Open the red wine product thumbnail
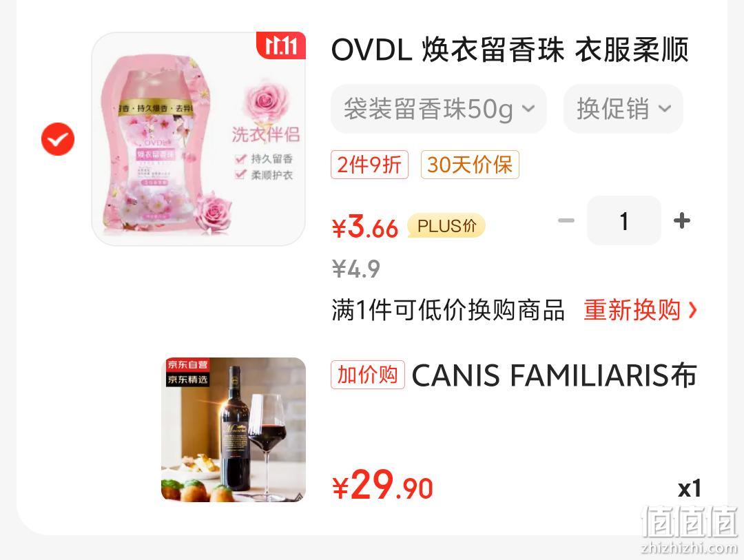The image size is (744, 560). (234, 430)
